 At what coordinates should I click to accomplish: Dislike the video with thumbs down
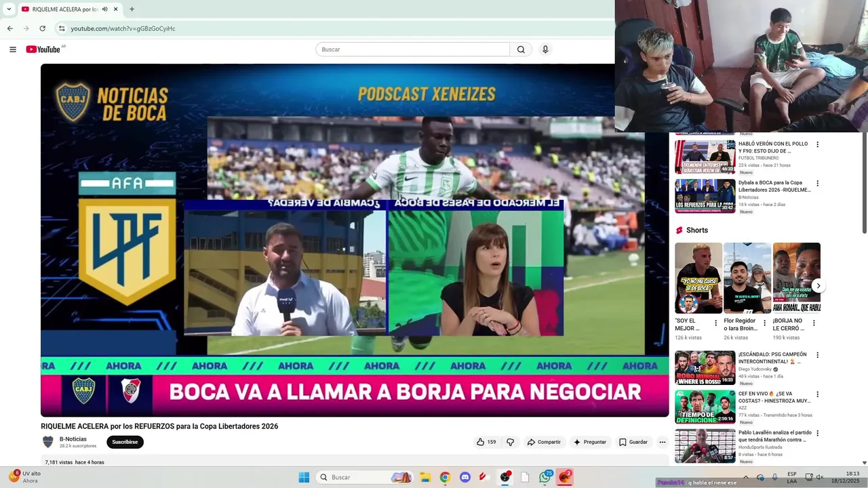coord(511,442)
